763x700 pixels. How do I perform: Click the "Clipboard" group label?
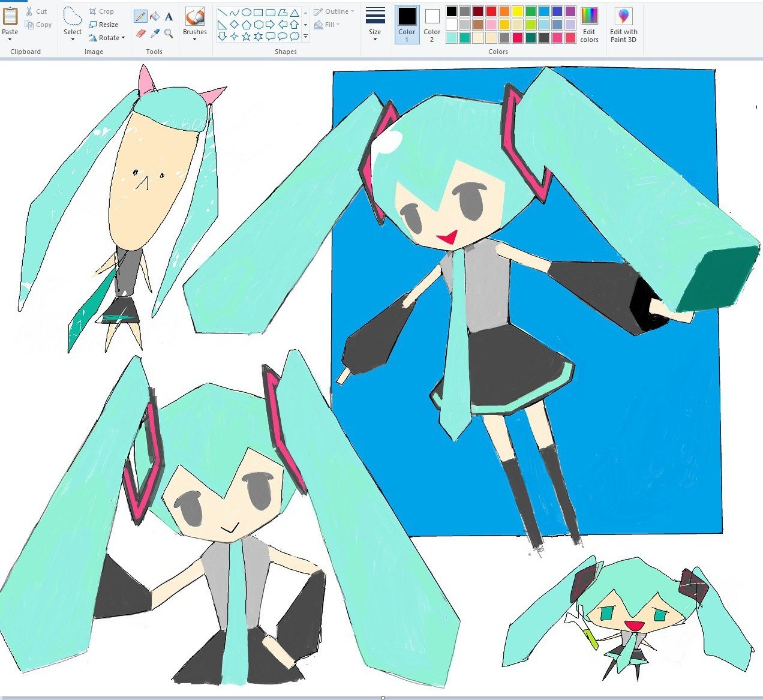click(26, 52)
